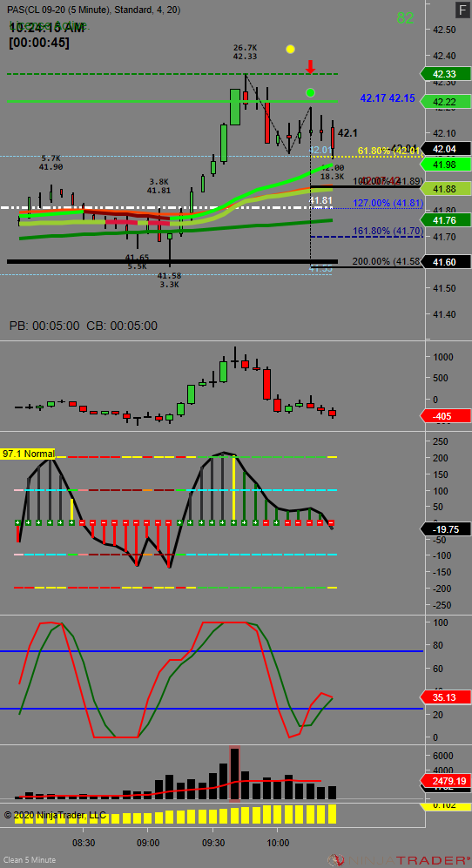472x868 pixels.
Task: Click the 26.7K 42.33 swing high label
Action: (x=245, y=52)
